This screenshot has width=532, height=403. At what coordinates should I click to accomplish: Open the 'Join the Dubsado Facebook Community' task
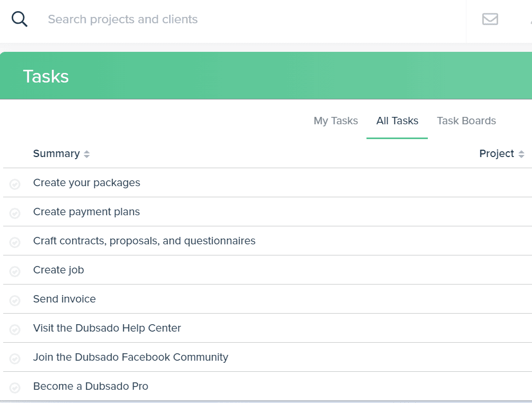[x=131, y=357]
